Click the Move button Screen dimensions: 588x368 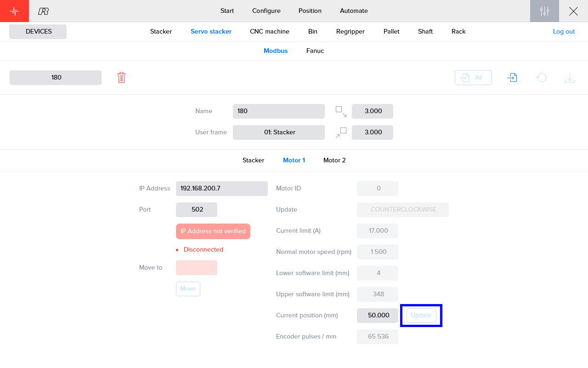tap(188, 289)
